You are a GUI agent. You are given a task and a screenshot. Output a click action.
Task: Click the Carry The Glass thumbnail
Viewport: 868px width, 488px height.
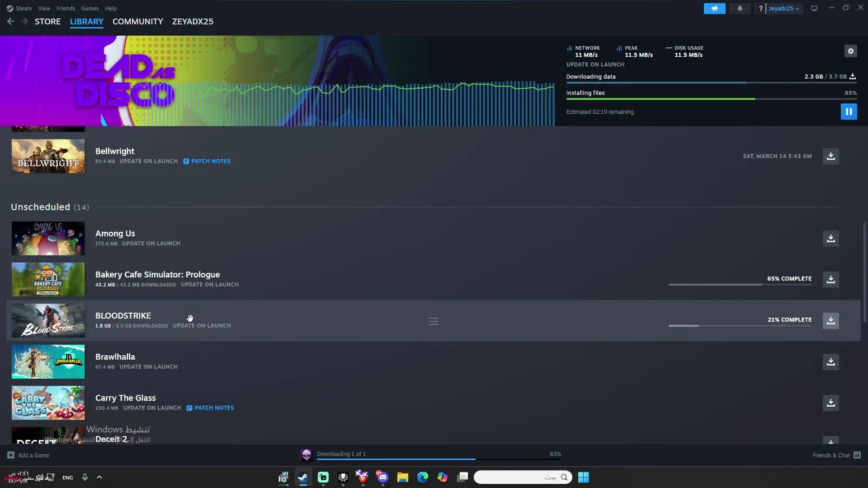coord(48,403)
